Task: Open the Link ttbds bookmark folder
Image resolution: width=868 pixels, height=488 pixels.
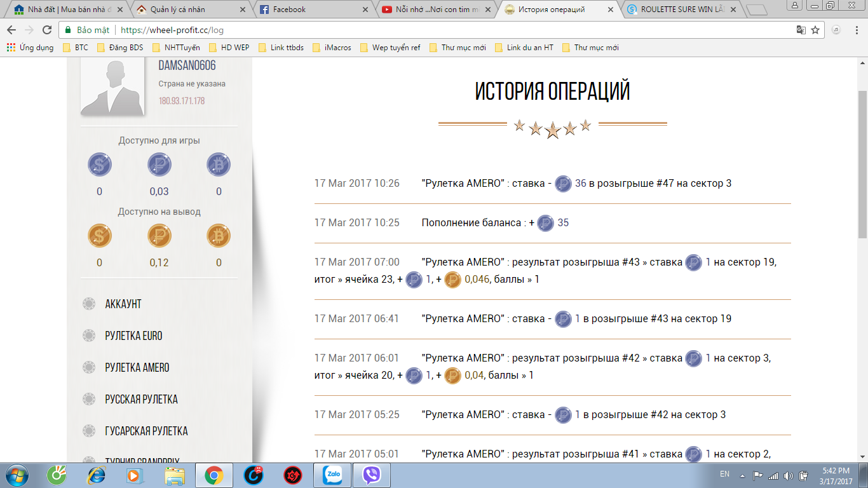Action: 280,48
